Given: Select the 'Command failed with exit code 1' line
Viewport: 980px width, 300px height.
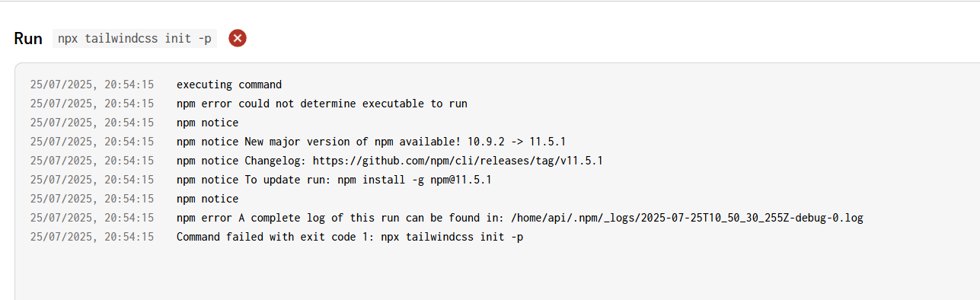Looking at the screenshot, I should (x=350, y=237).
